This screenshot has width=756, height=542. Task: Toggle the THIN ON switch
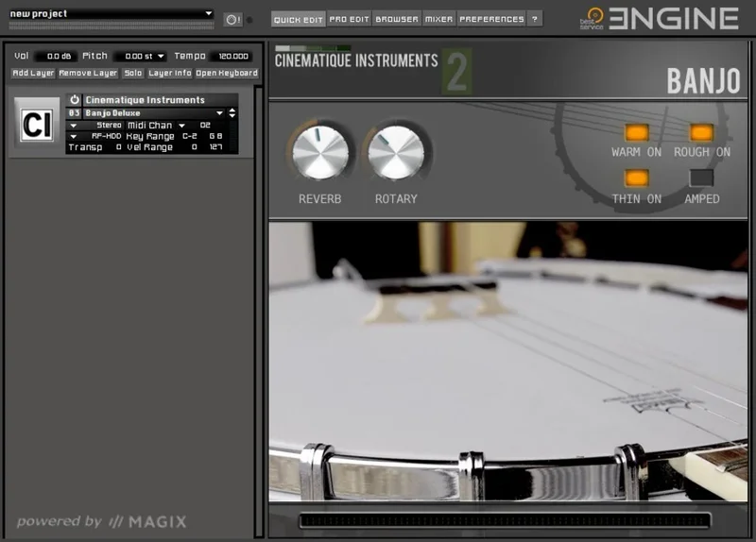tap(636, 178)
